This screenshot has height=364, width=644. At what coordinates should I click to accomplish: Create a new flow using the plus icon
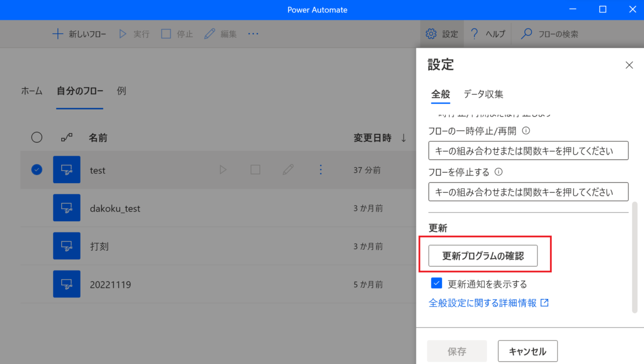click(57, 34)
